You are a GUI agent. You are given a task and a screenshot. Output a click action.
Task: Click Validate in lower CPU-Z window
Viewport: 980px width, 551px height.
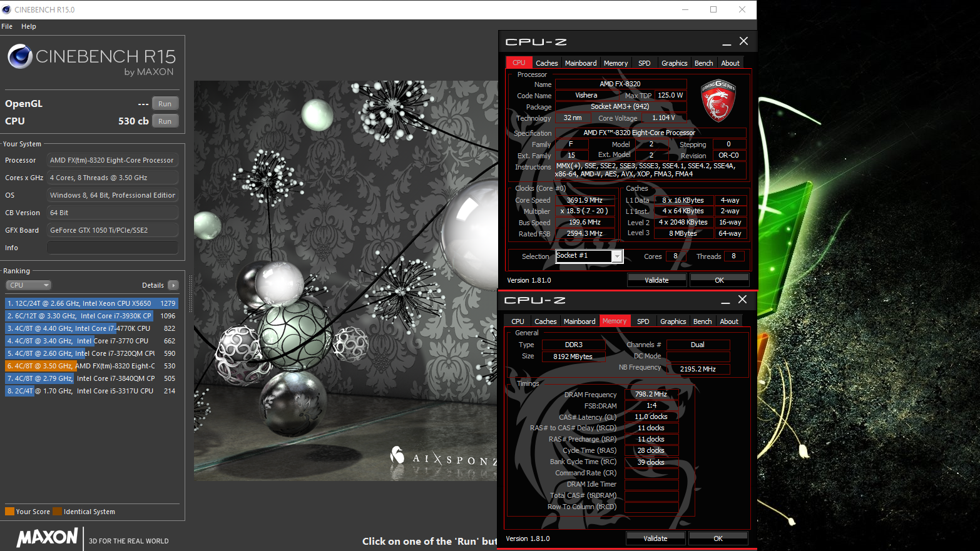tap(656, 538)
